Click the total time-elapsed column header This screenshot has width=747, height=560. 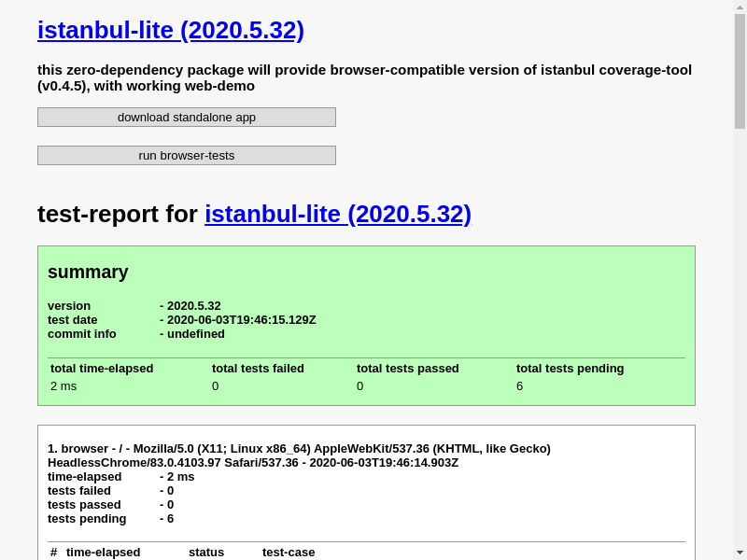pos(102,369)
